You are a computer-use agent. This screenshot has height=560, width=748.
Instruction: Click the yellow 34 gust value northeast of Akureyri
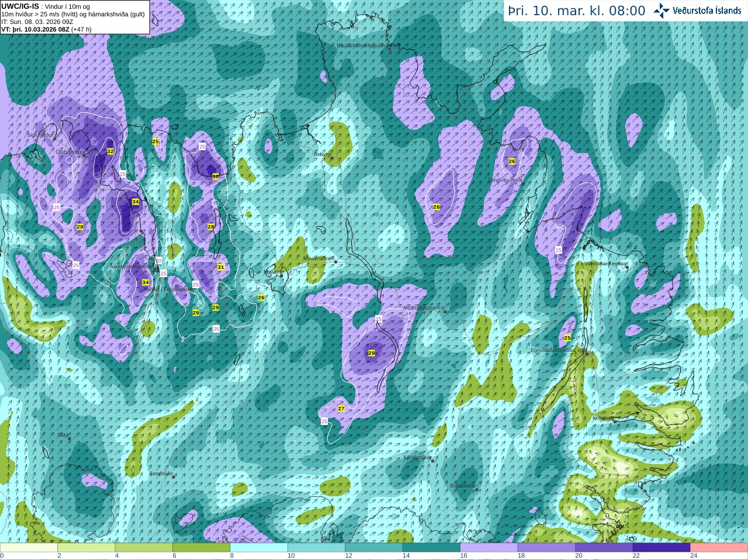coord(136,202)
